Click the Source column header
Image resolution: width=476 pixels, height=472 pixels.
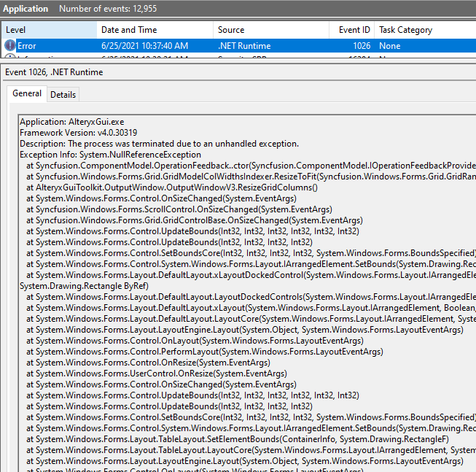tap(271, 30)
